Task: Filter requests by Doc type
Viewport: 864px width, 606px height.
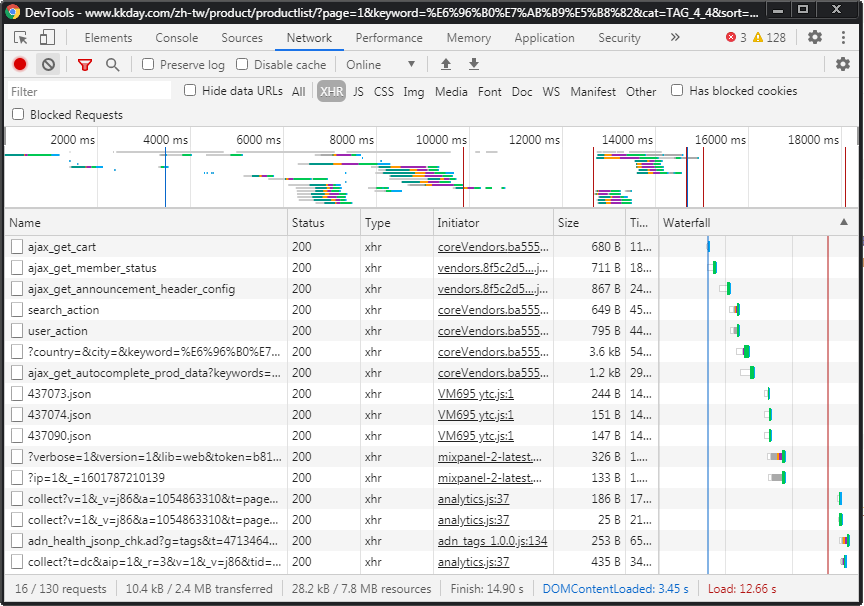Action: (x=522, y=91)
